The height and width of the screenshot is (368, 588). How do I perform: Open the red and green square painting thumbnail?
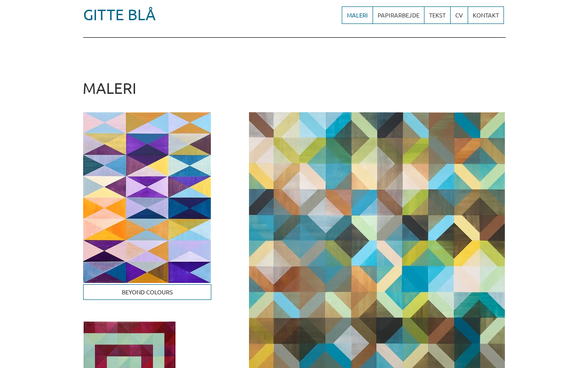pos(130,345)
